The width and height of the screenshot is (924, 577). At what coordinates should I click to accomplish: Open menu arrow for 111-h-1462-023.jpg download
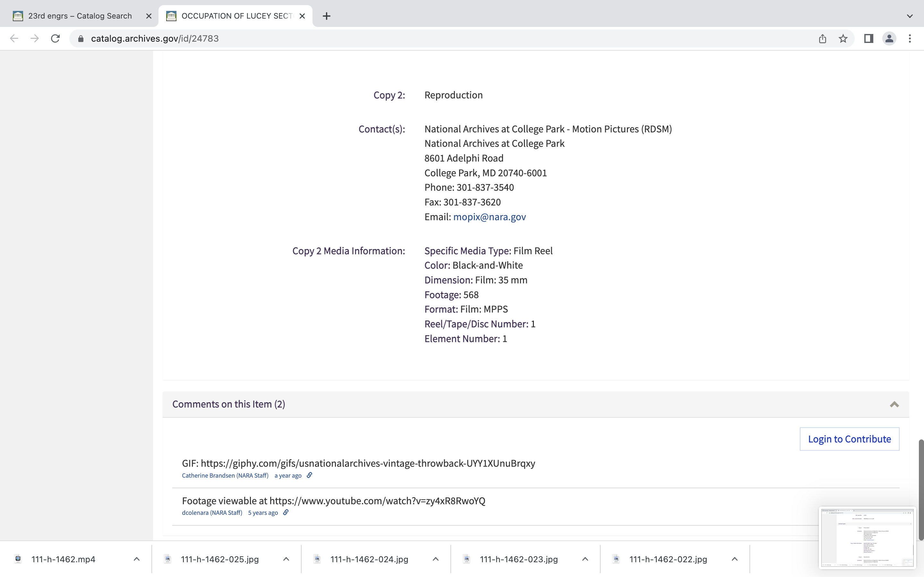pos(585,559)
